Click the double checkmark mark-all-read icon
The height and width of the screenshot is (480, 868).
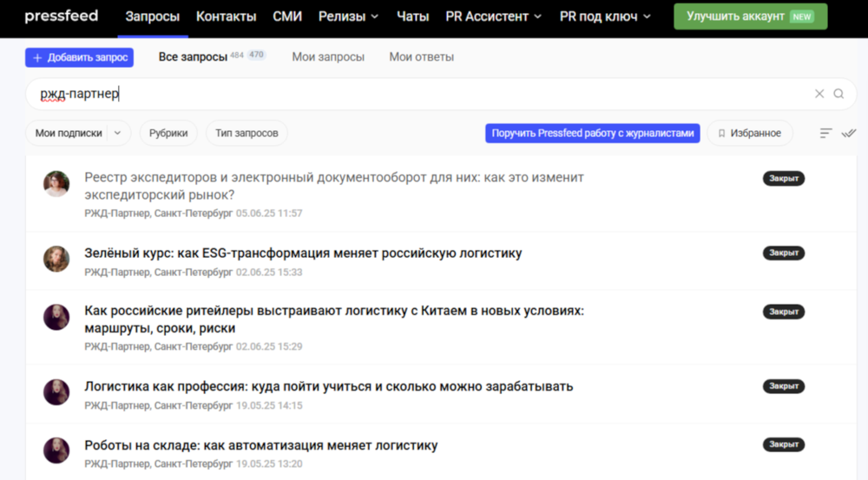pos(849,134)
